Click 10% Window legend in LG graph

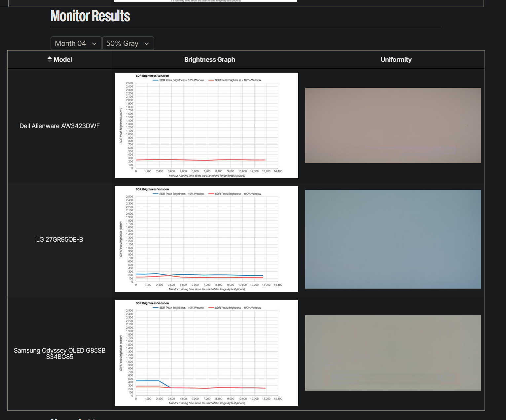tap(178, 194)
